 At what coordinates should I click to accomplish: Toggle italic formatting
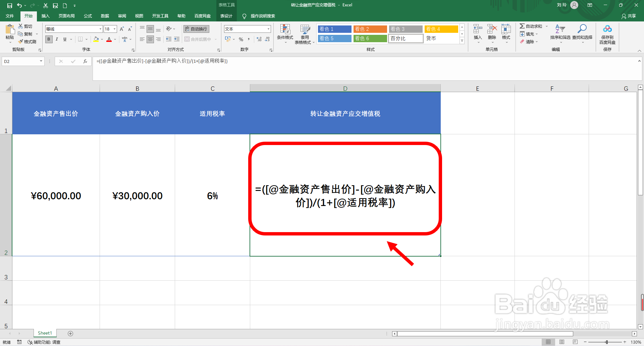(56, 39)
